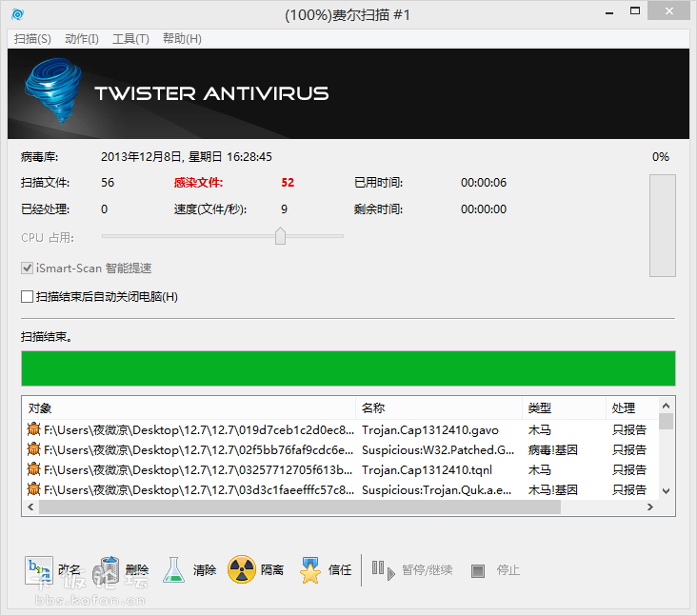Sort results by the 名称 column header
The width and height of the screenshot is (697, 616).
click(x=438, y=407)
